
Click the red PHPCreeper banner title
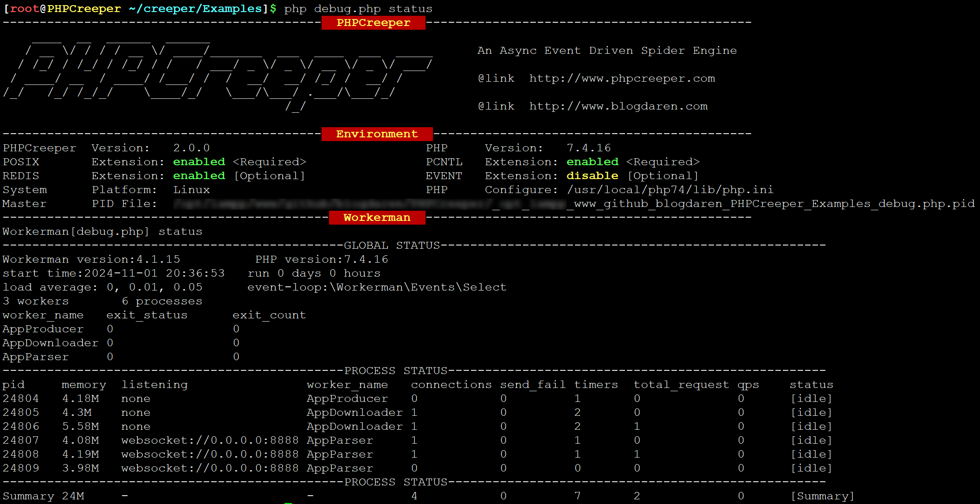click(374, 23)
